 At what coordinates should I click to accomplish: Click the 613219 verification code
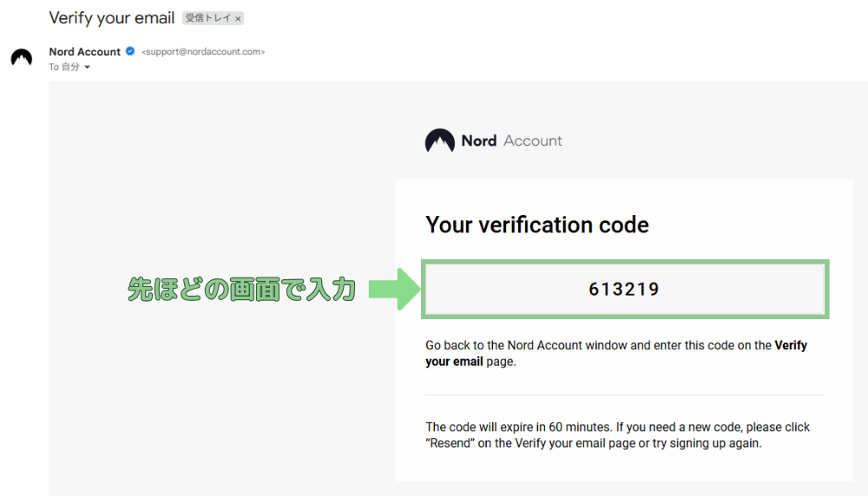point(624,290)
